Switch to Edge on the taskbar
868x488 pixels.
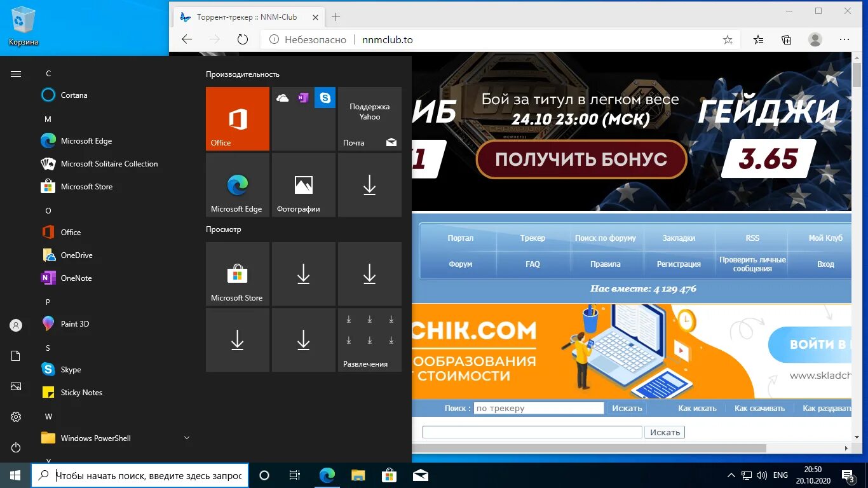click(327, 475)
